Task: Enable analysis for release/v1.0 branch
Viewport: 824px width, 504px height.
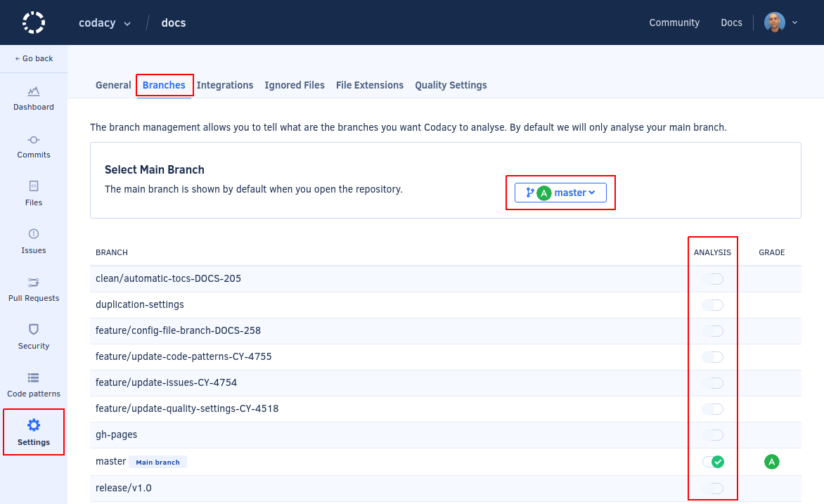Action: [x=712, y=487]
